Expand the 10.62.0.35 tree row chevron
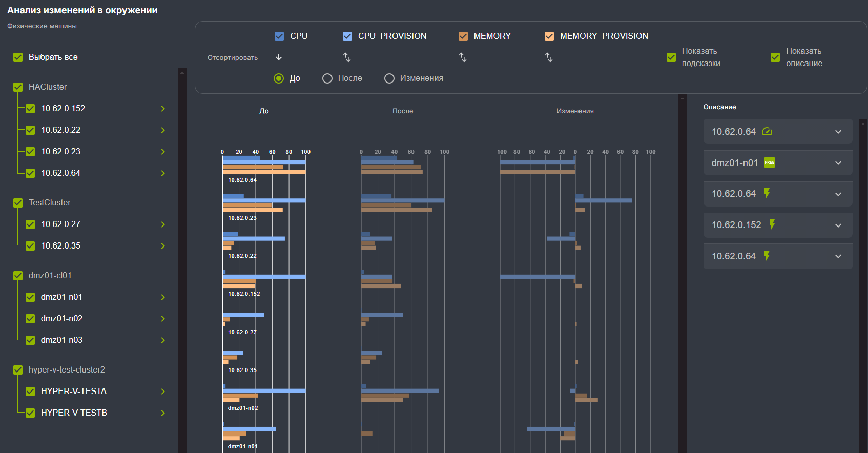 (163, 246)
